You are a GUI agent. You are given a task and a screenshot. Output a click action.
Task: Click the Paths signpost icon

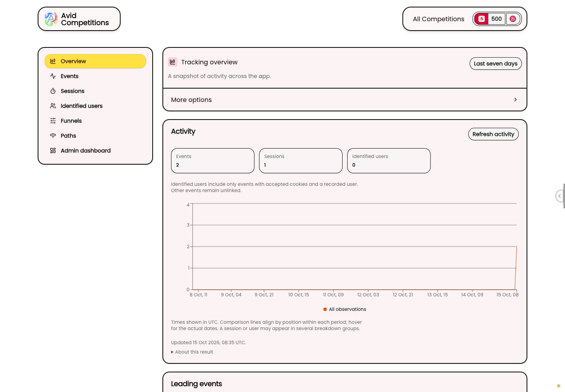pyautogui.click(x=53, y=136)
